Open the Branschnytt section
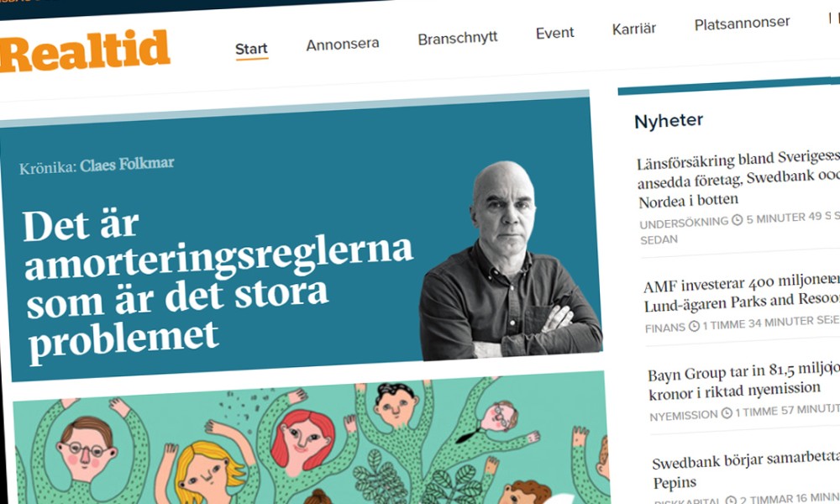This screenshot has height=504, width=840. coord(458,38)
